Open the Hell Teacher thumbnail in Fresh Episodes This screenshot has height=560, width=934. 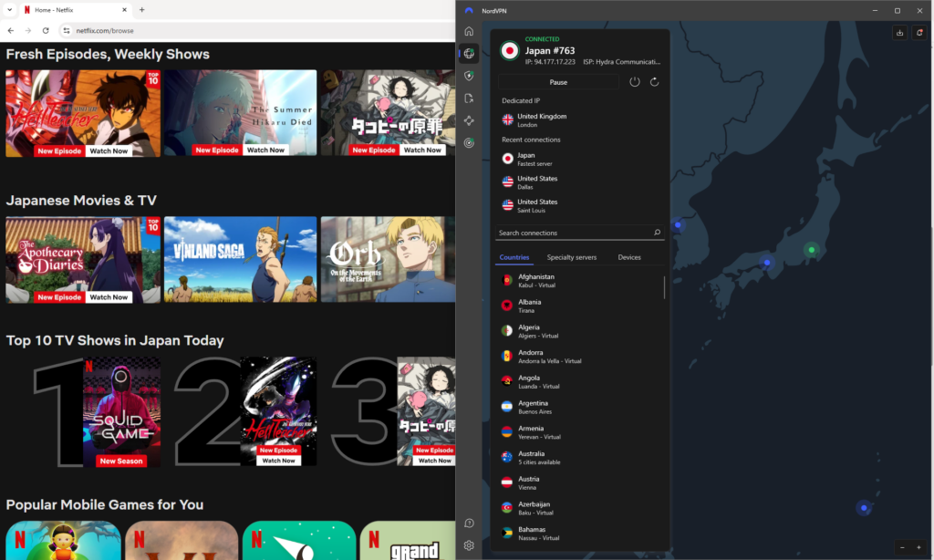coord(83,113)
